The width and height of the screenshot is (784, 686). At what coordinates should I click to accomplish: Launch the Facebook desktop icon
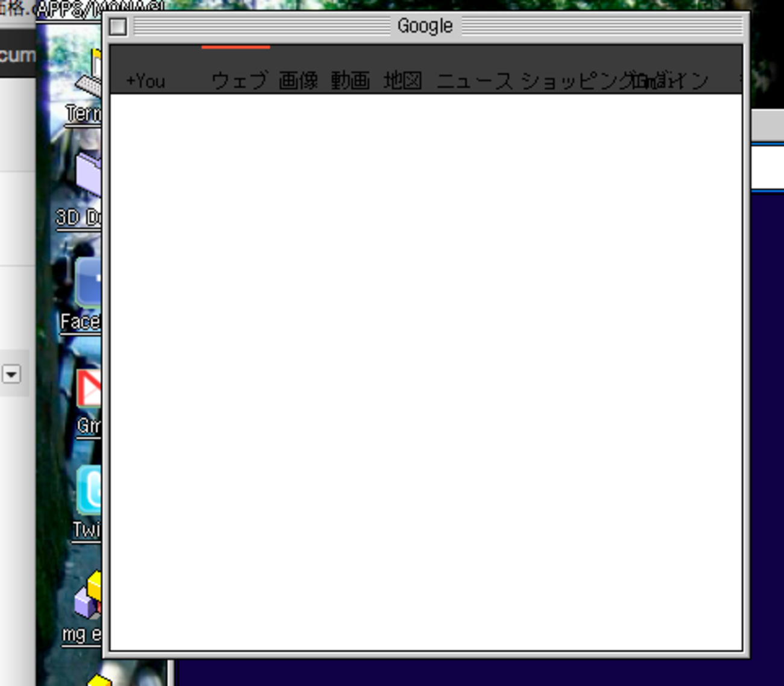coord(89,282)
